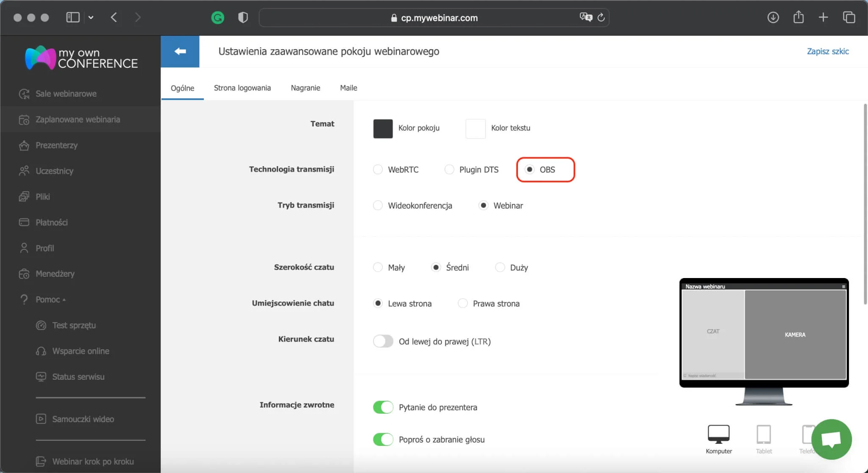Viewport: 868px width, 473px height.
Task: Open the translation options in address bar
Action: tap(586, 17)
